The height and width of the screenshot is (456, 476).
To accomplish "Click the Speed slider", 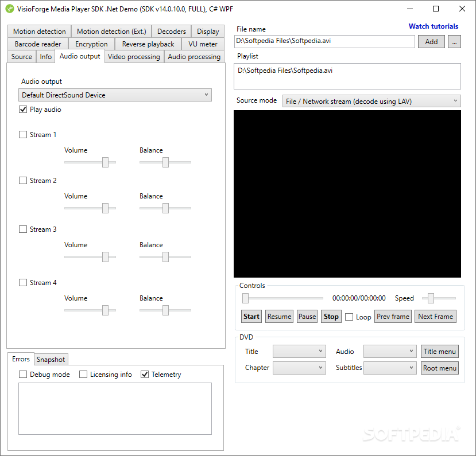I will [439, 298].
